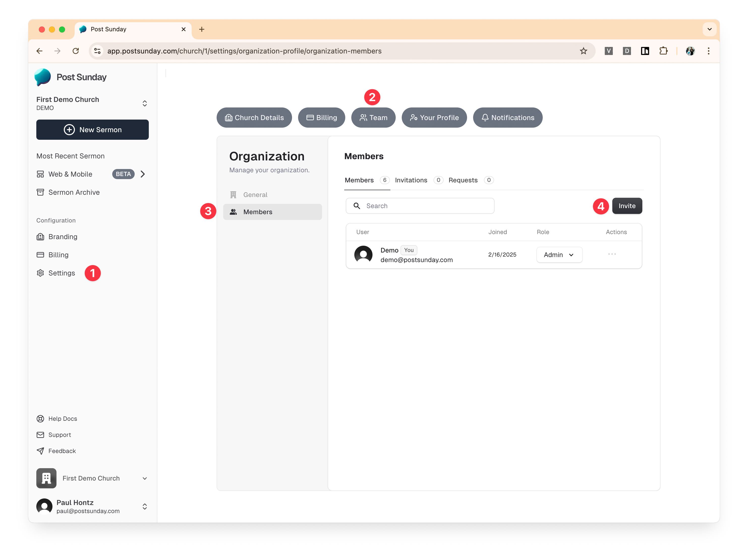Viewport: 748px width, 560px height.
Task: Go back with the browser back arrow
Action: click(x=40, y=51)
